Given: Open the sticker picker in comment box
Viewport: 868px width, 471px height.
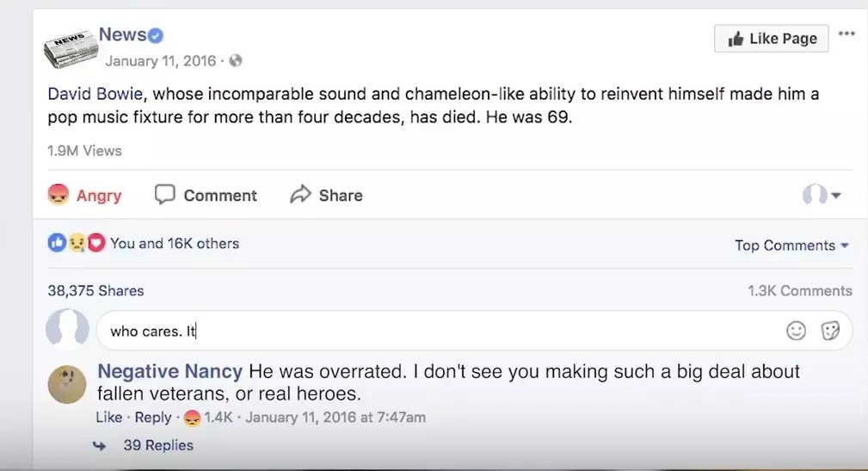Looking at the screenshot, I should coord(830,331).
